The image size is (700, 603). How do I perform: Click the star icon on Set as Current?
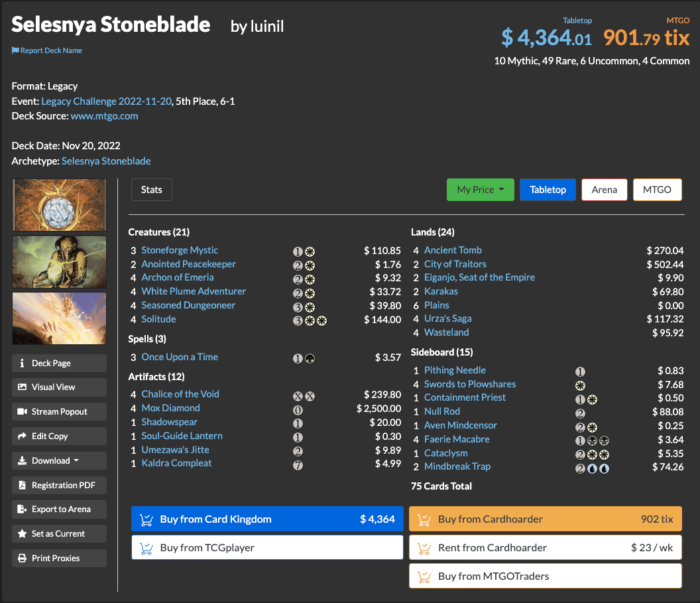click(22, 534)
